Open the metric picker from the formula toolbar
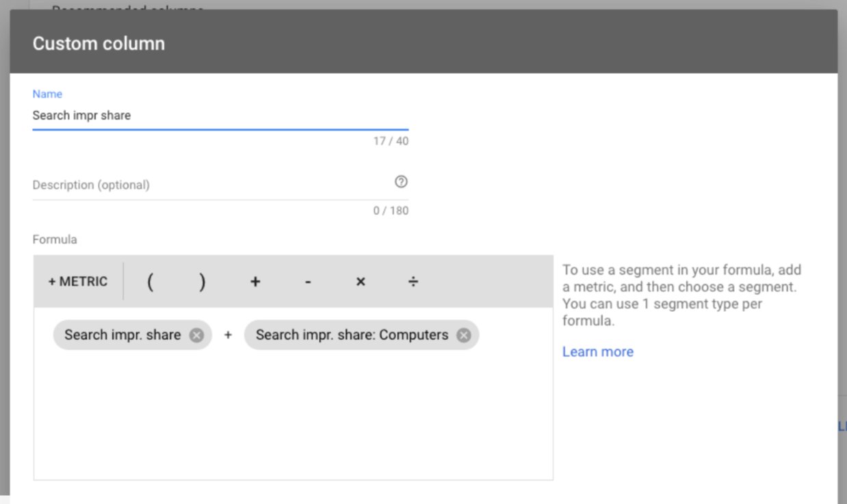Screen dimensions: 847x504 [x=77, y=281]
